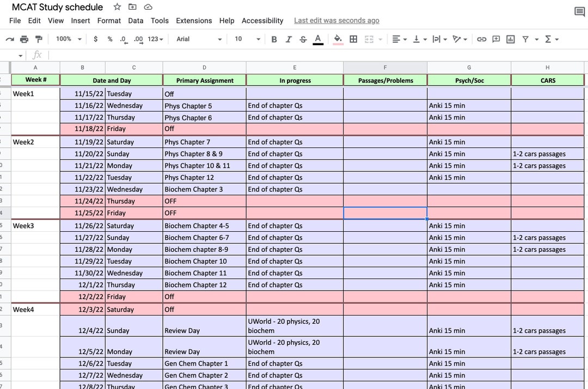Viewport: 588px width, 389px height.
Task: Toggle italic formatting
Action: coord(288,39)
